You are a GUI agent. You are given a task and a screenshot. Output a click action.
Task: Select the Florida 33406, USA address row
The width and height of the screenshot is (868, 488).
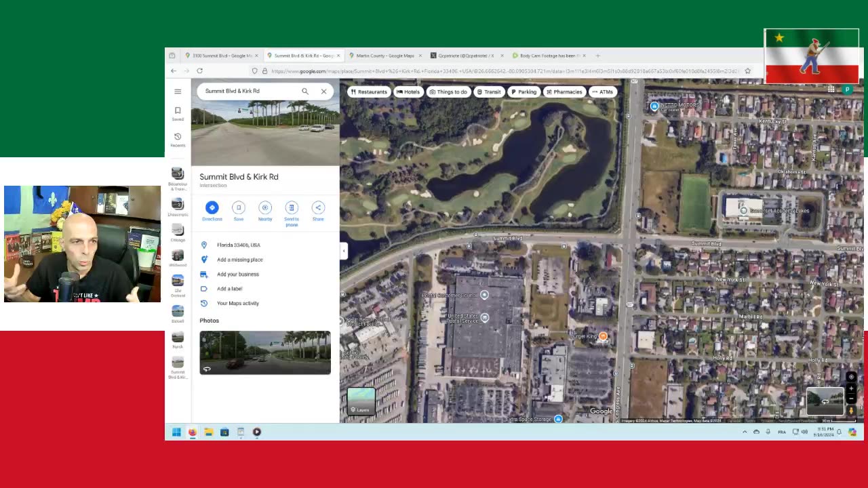tap(265, 245)
